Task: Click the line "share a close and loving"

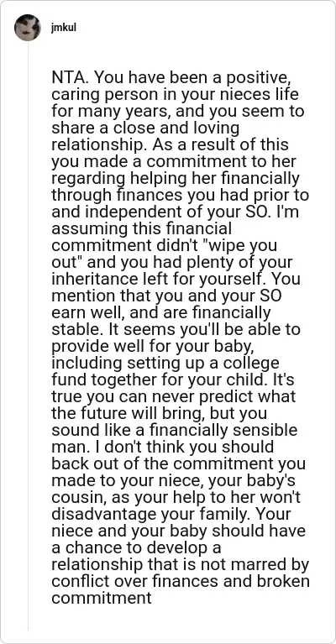Action: click(x=145, y=128)
